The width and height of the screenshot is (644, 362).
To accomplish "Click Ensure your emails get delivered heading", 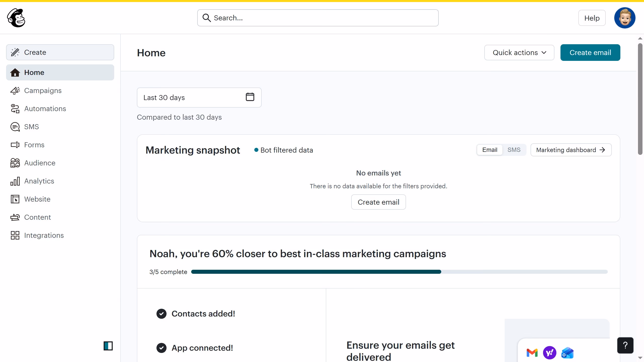I will click(400, 351).
